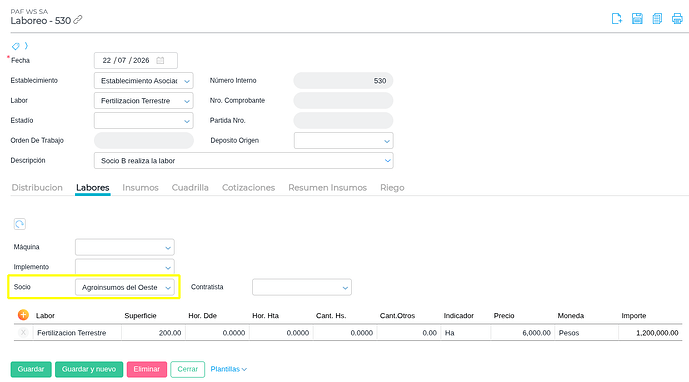Select the Labores tab
The height and width of the screenshot is (382, 689).
pos(93,188)
